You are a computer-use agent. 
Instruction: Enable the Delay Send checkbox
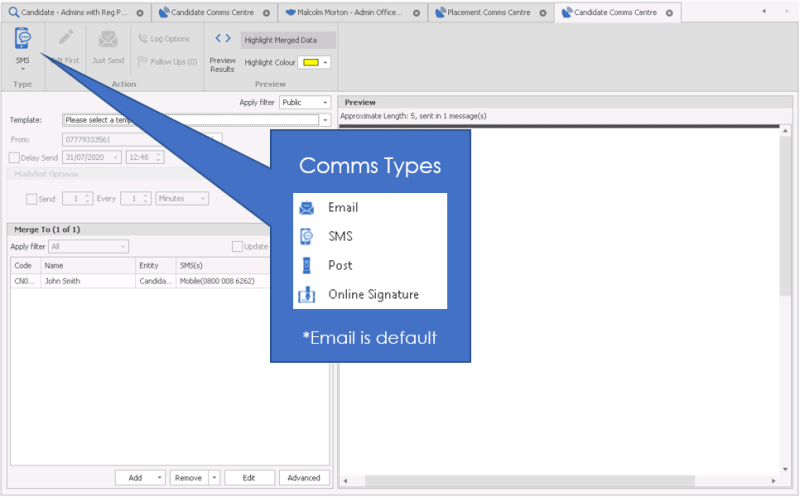tap(15, 157)
